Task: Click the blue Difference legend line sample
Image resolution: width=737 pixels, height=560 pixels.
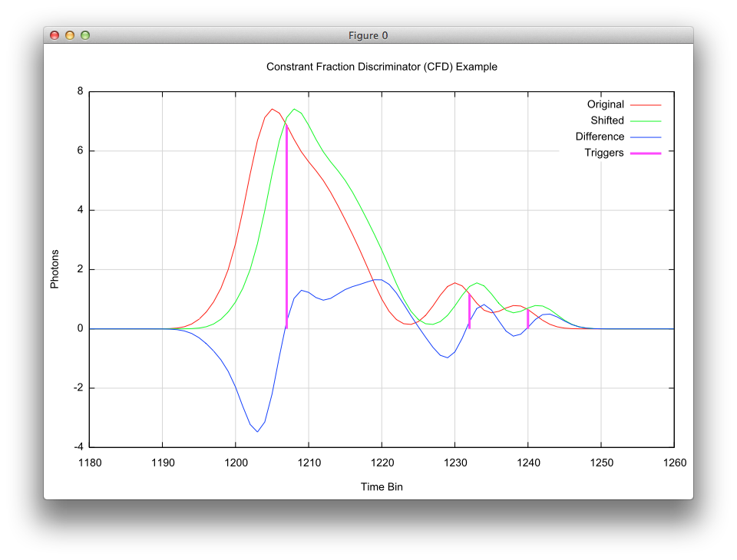Action: tap(646, 137)
